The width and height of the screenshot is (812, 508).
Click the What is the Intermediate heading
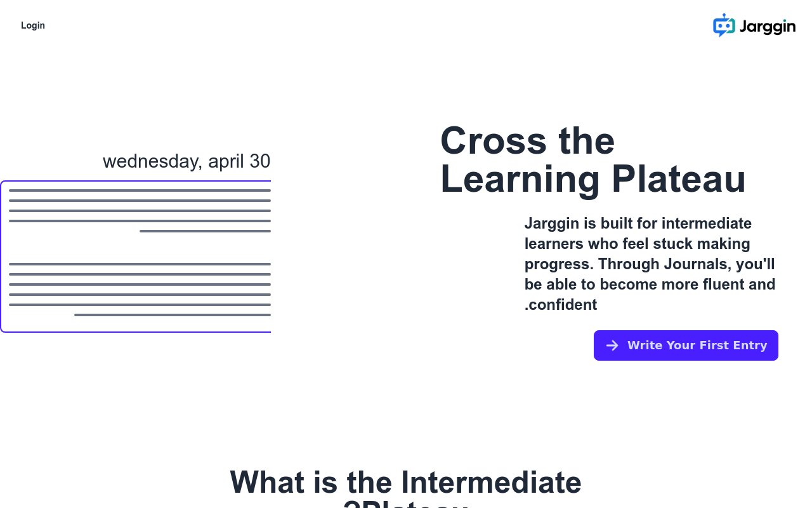(x=405, y=482)
